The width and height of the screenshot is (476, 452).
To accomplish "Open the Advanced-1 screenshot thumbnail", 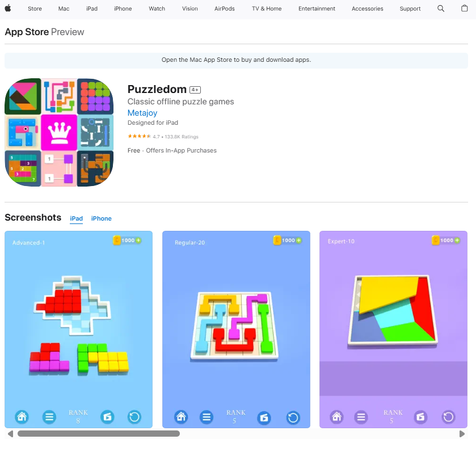I will (x=79, y=330).
